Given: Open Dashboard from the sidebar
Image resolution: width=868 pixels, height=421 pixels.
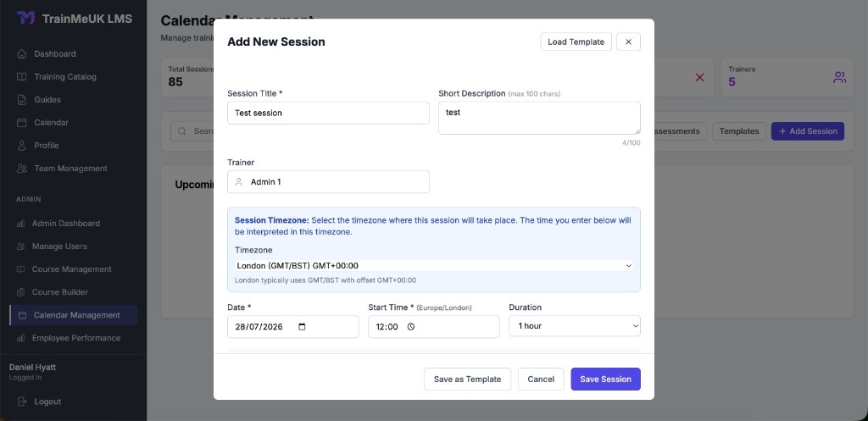Looking at the screenshot, I should pyautogui.click(x=55, y=53).
